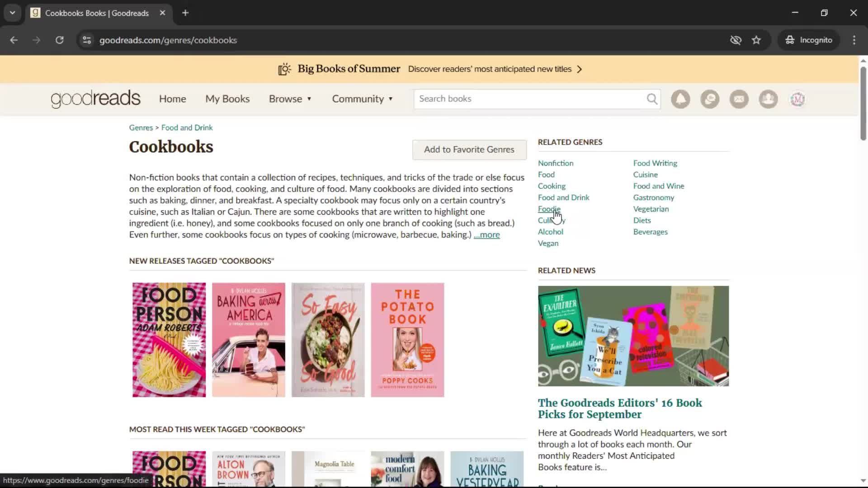Click the sun icon in summer banner

coord(284,69)
